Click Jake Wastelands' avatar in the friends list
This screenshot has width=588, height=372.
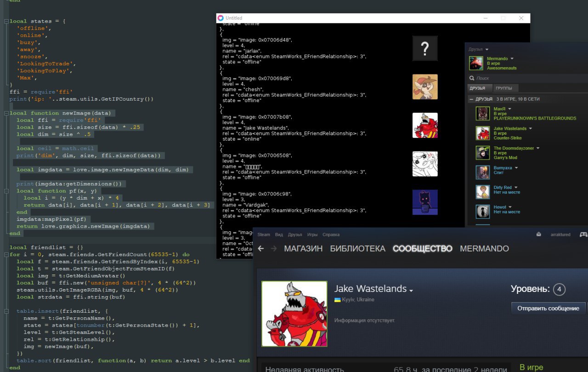click(483, 133)
